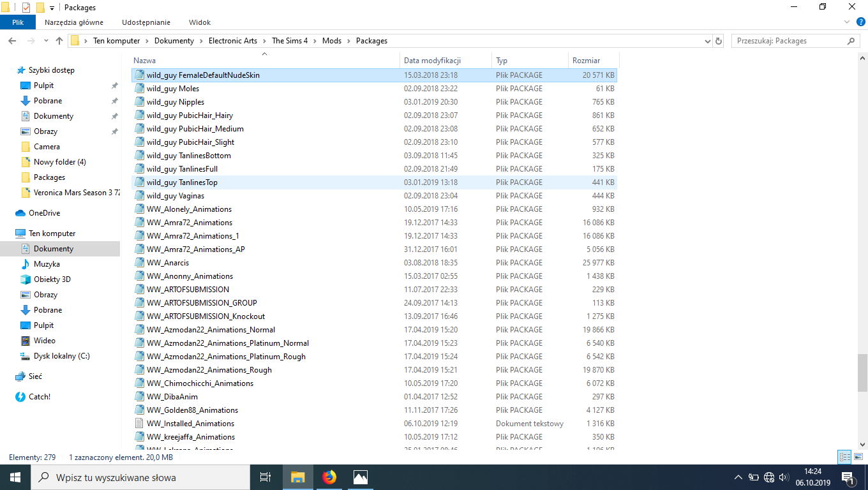868x490 pixels.
Task: Click the Wideo film strip icon
Action: [26, 341]
